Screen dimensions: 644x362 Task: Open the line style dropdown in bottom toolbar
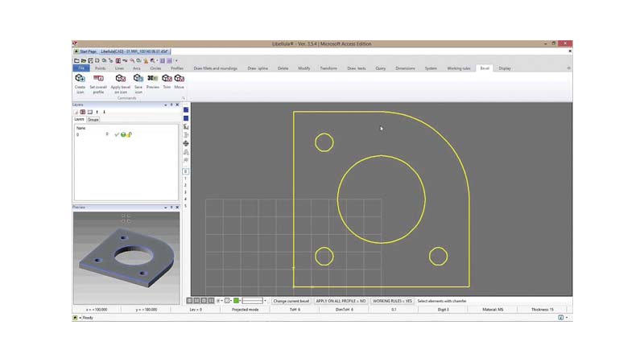(265, 300)
